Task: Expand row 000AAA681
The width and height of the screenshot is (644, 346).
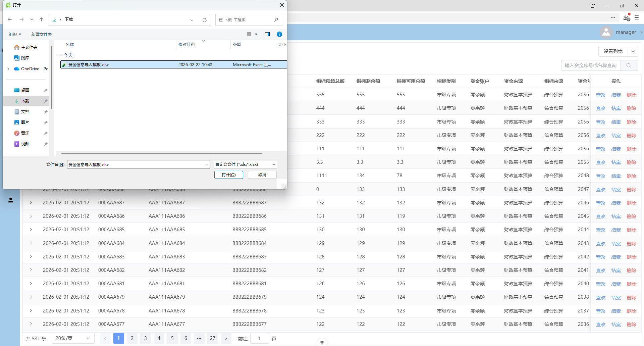Action: pos(31,284)
